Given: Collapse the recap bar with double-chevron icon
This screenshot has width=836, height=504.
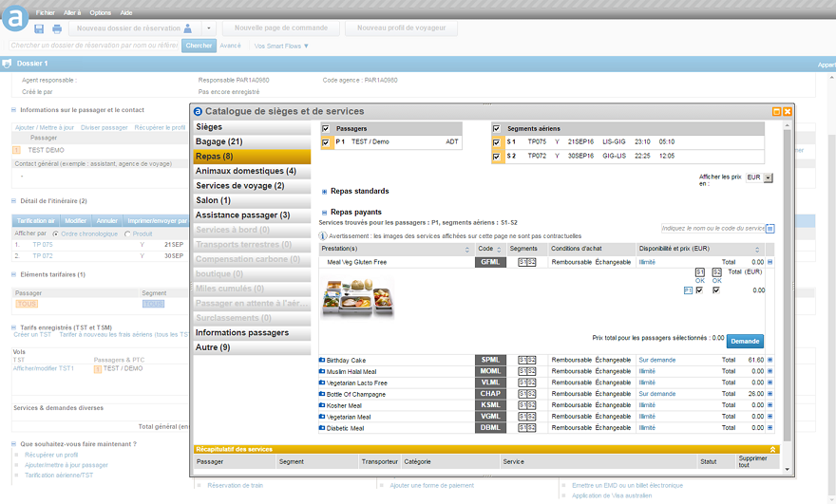Looking at the screenshot, I should coord(772,449).
